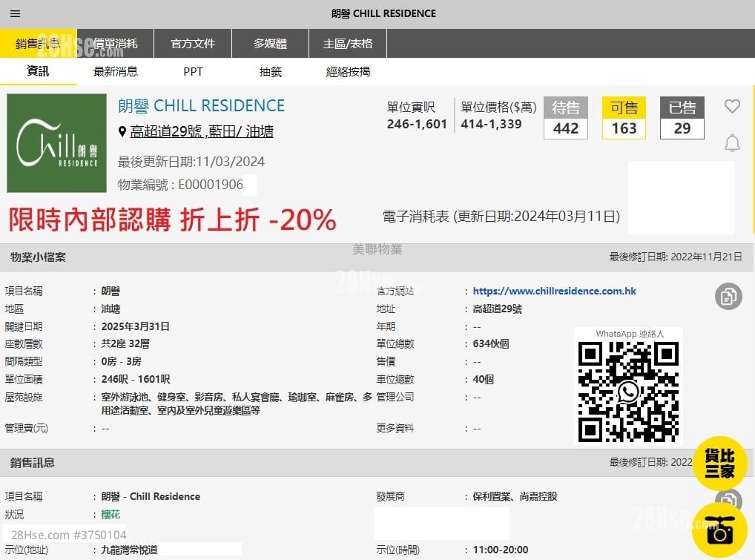Select the 多媒體 tab
755x560 pixels.
tap(270, 44)
